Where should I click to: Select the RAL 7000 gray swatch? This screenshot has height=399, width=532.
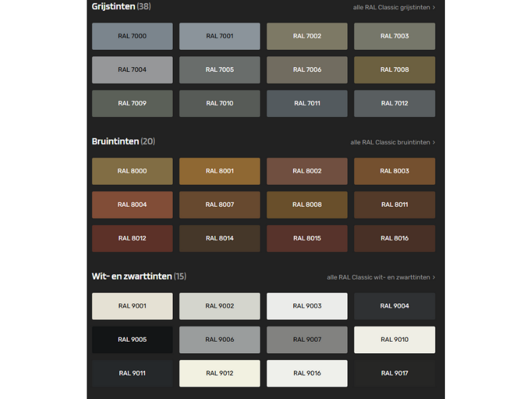tap(132, 37)
